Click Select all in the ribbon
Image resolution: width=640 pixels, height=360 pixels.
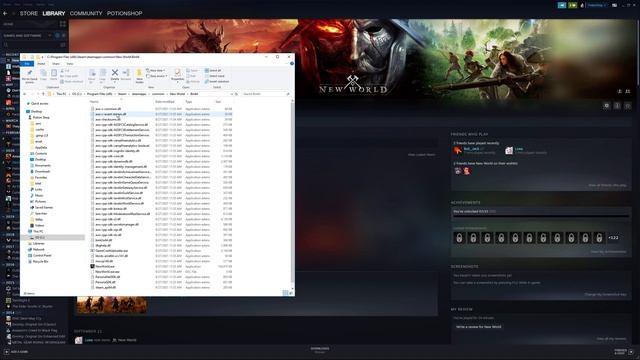(213, 71)
